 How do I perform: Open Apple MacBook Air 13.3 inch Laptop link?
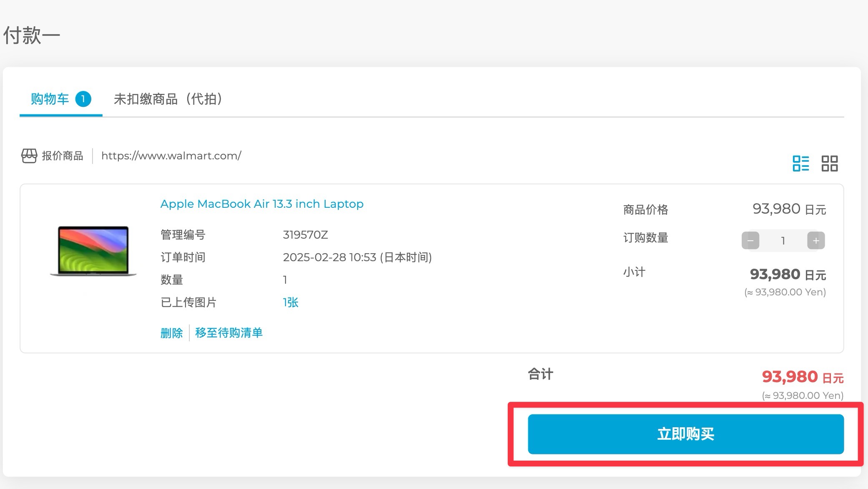tap(262, 204)
